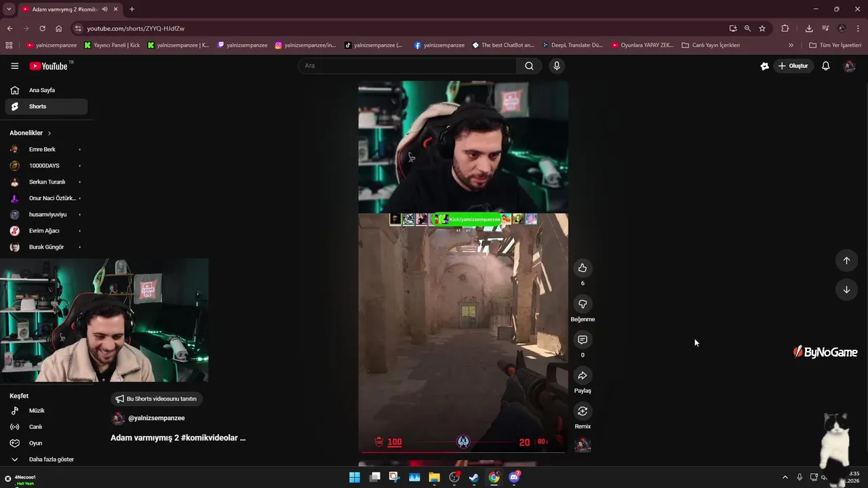Open DeepL Translate bookmark
This screenshot has height=488, width=868.
(572, 45)
